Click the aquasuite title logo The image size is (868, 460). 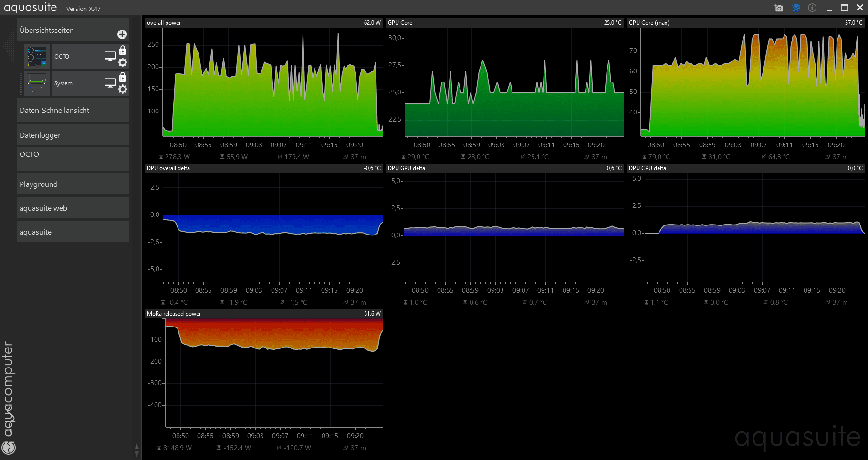tap(31, 8)
